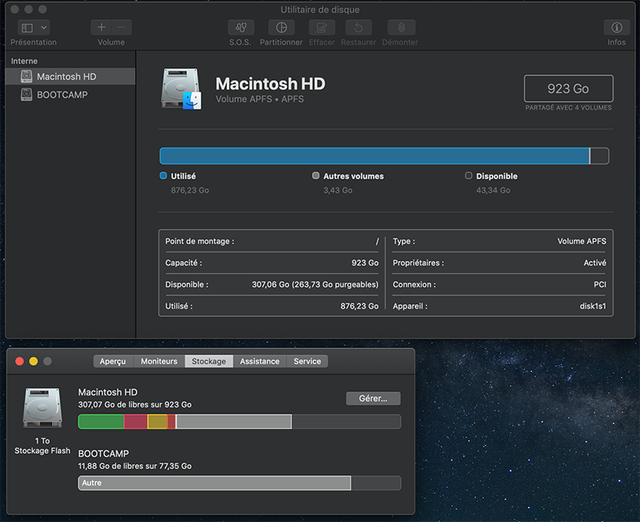Image resolution: width=640 pixels, height=522 pixels.
Task: Close the storage info window
Action: coord(19,361)
